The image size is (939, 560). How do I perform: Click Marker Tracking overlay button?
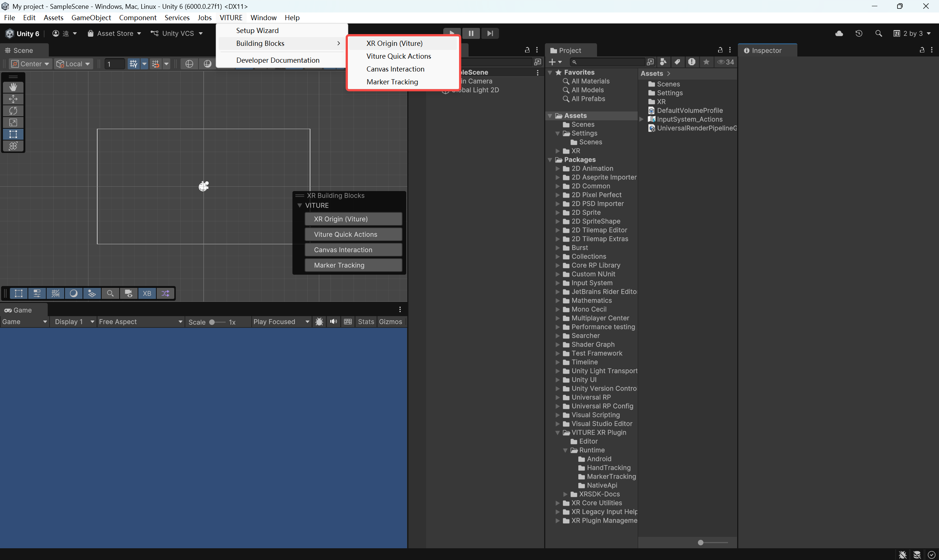pyautogui.click(x=353, y=265)
